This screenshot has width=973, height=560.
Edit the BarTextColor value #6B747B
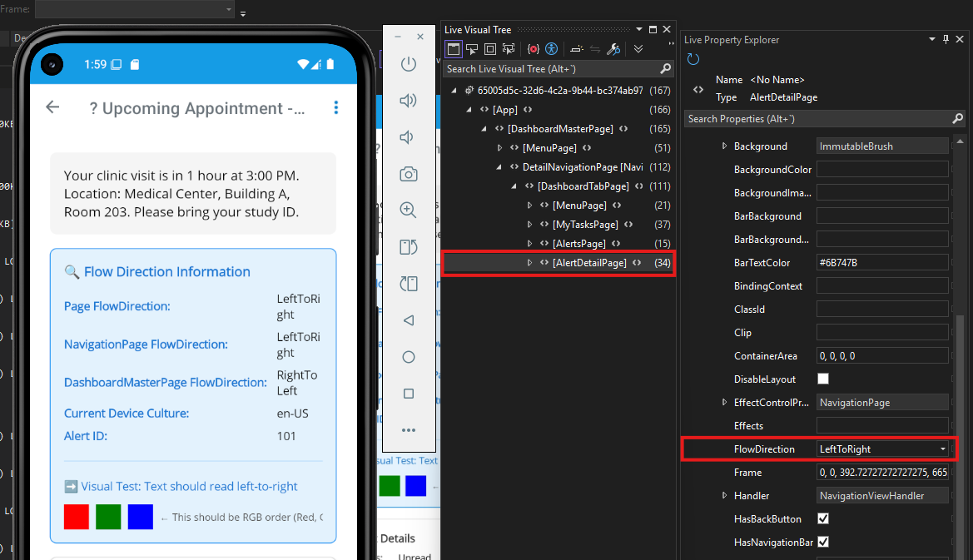882,262
